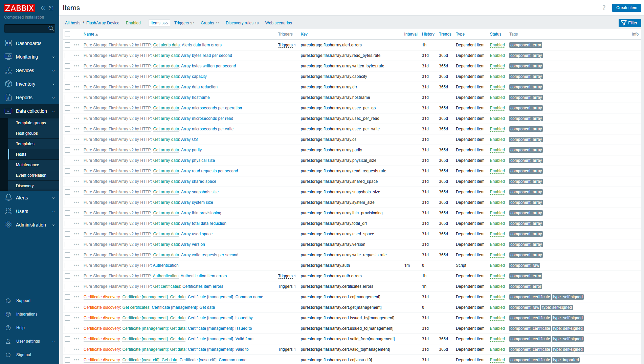Sort items by the Status column header
Image resolution: width=644 pixels, height=364 pixels.
(x=495, y=34)
